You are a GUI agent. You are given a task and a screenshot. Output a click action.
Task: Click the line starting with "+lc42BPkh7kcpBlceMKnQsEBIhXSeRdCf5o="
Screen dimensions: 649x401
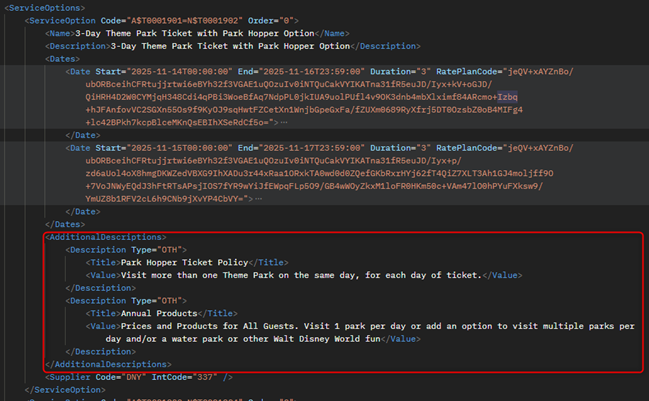pos(182,122)
